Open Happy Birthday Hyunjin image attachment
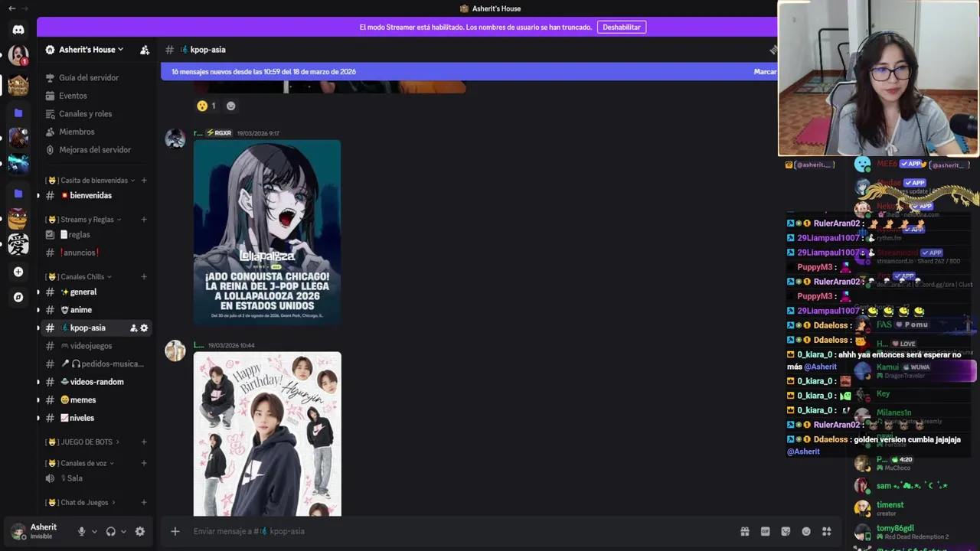This screenshot has width=980, height=551. (267, 434)
